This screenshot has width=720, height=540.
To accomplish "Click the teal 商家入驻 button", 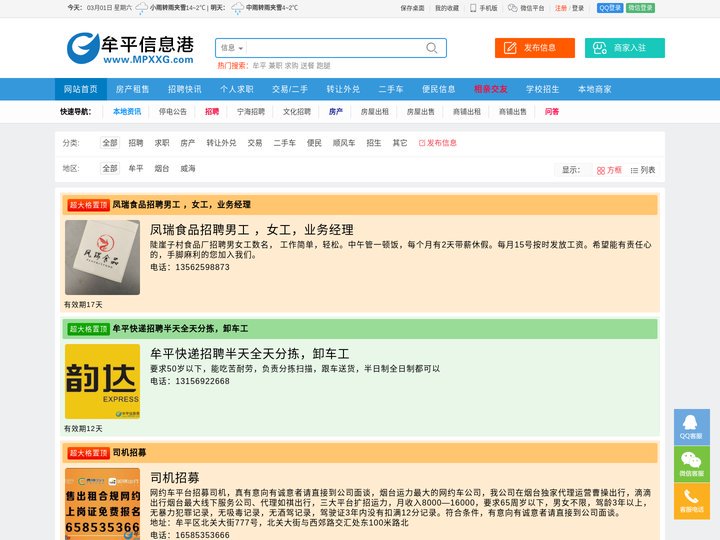I will coord(624,48).
